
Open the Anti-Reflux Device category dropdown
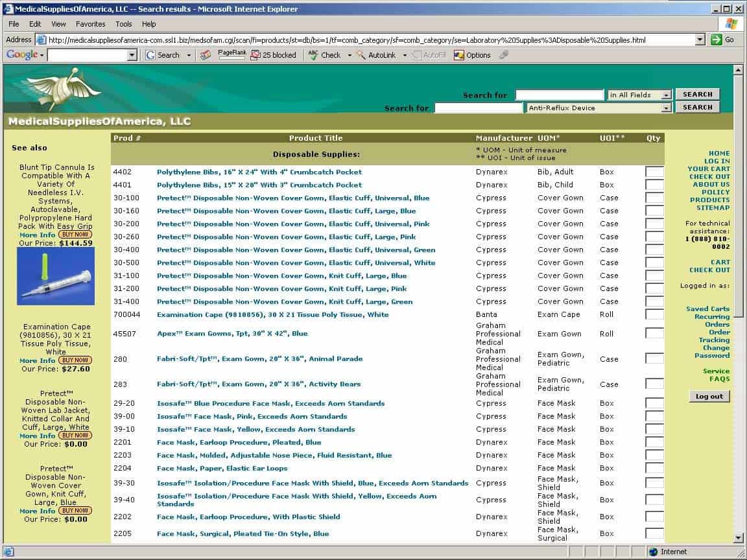tap(666, 108)
